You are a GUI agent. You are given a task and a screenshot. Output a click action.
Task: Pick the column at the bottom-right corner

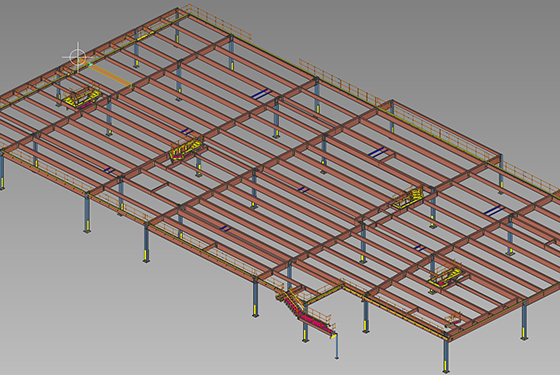click(446, 355)
